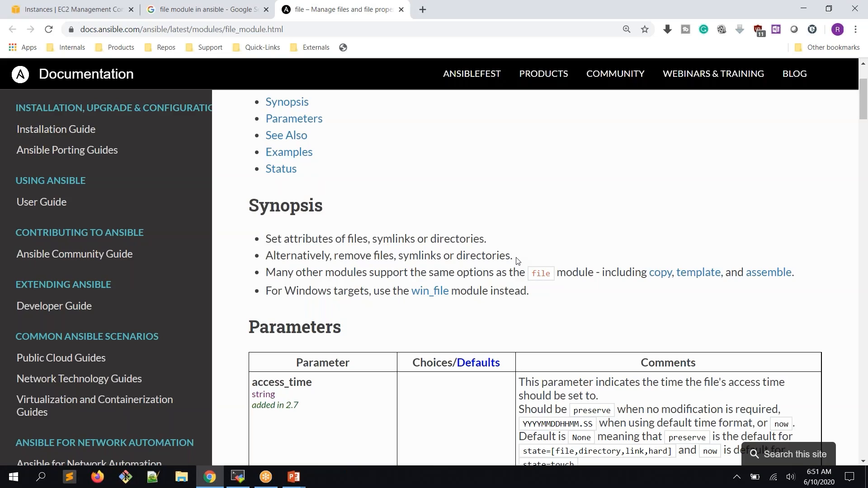
Task: Click the OneNote extension icon
Action: [776, 29]
